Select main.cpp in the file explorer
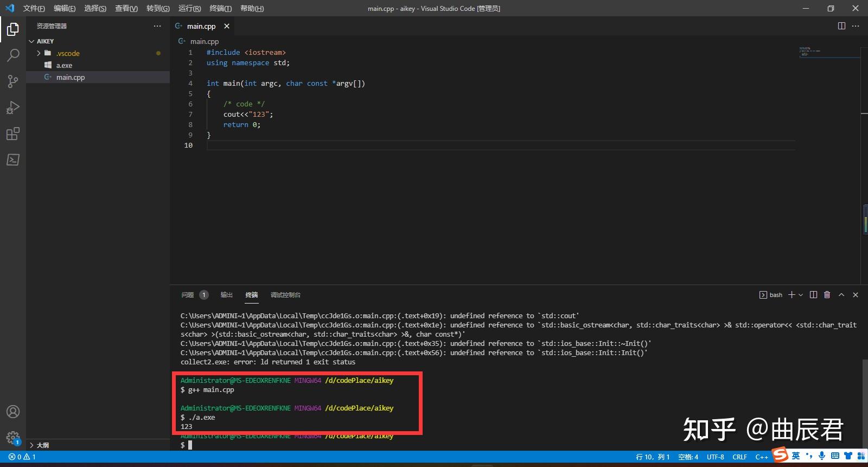Image resolution: width=868 pixels, height=467 pixels. (98, 77)
